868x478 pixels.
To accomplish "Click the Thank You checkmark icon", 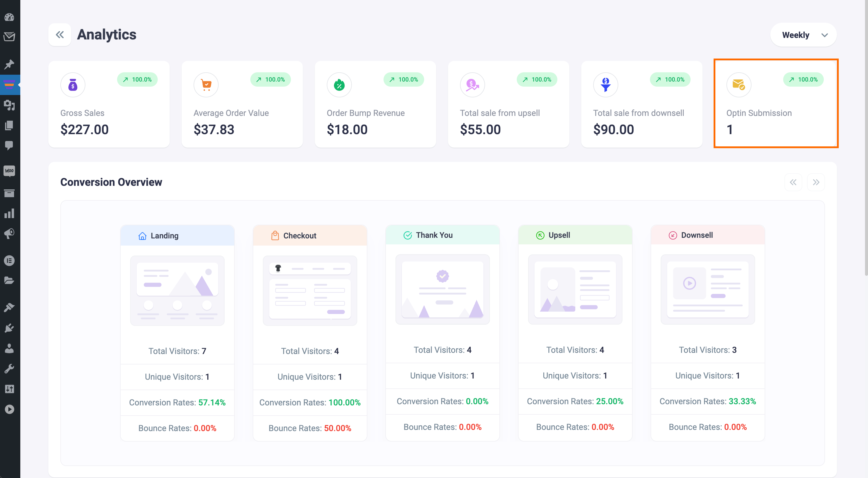I will 408,235.
